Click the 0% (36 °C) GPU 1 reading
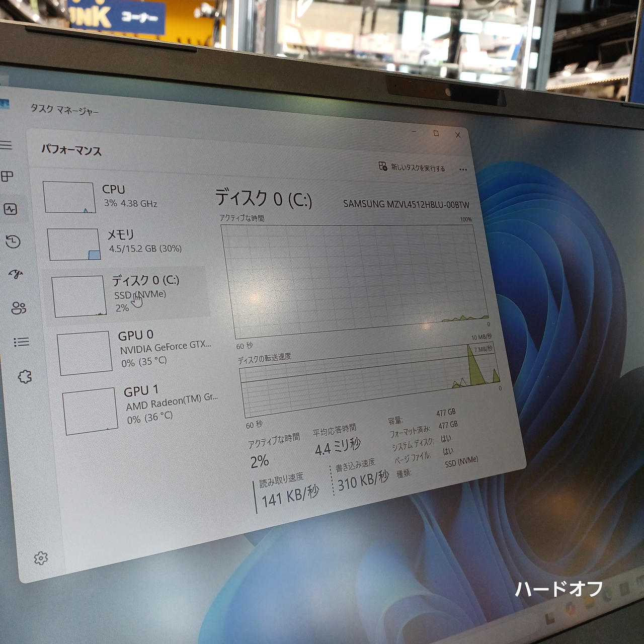Image resolution: width=644 pixels, height=644 pixels. pos(150,418)
